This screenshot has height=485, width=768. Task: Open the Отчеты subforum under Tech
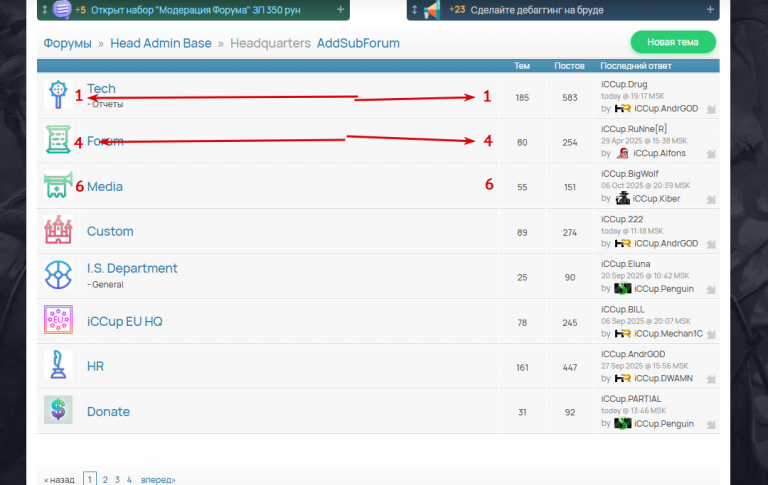(107, 104)
